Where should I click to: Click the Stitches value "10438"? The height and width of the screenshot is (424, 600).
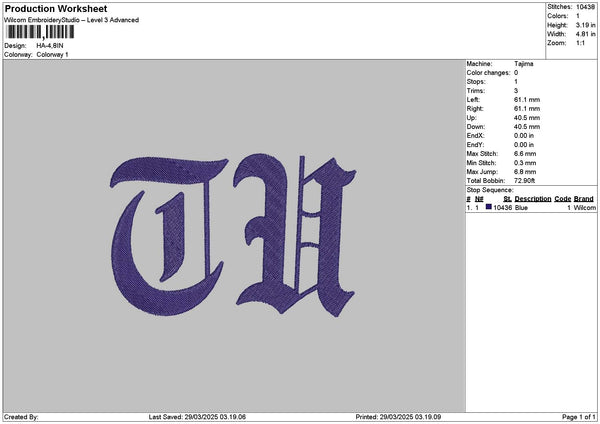585,7
